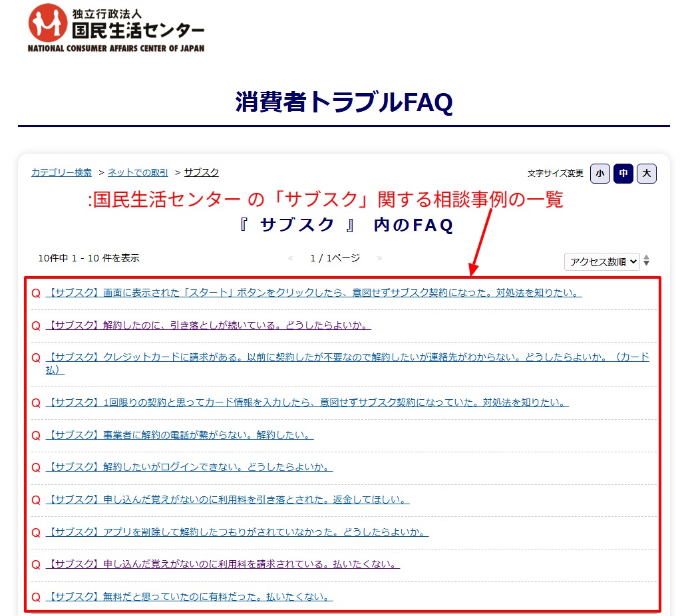The width and height of the screenshot is (686, 616).
Task: Click the 国民生活センター logo
Action: [116, 29]
